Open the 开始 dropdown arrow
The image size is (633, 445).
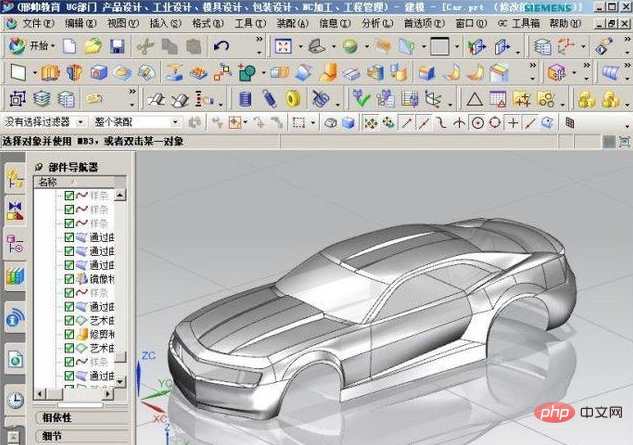[53, 46]
